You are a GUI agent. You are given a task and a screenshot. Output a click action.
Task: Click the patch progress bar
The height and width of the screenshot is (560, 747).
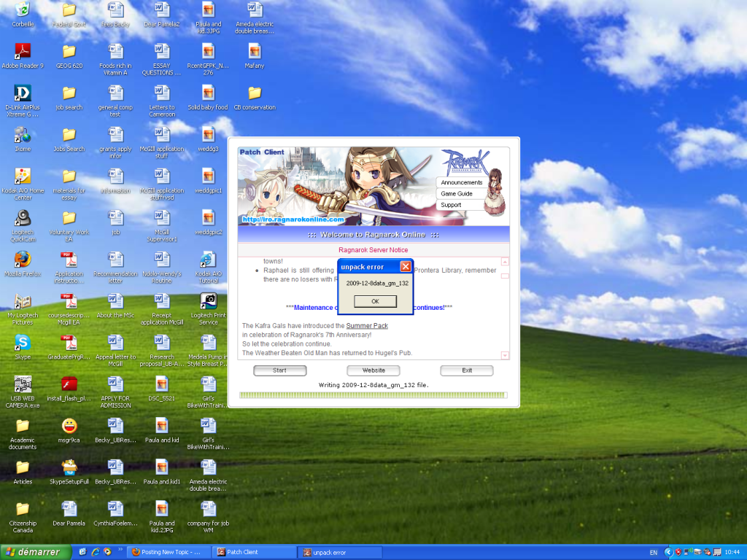click(x=373, y=395)
